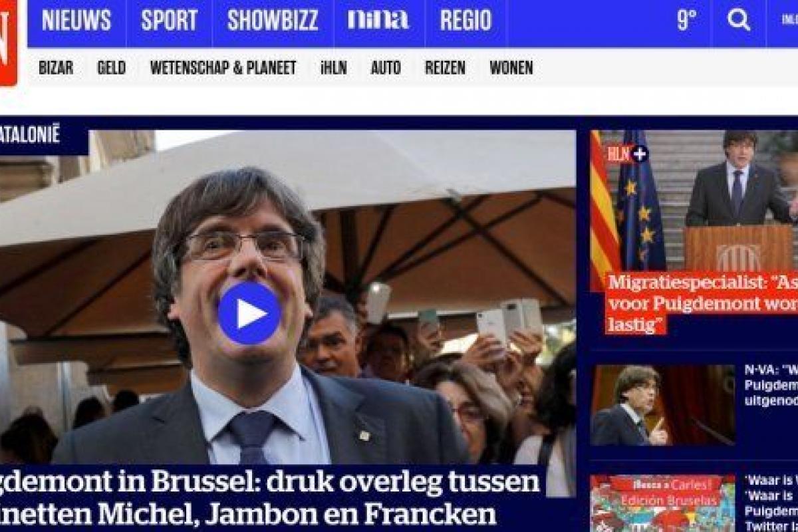Play the Puigdemont video
Screen dimensions: 798x532
[249, 313]
